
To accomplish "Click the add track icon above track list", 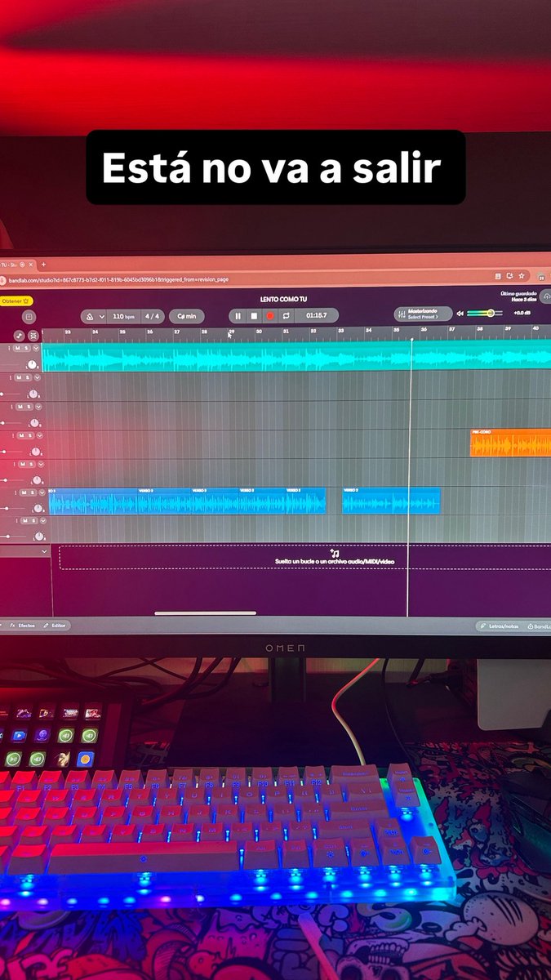I will coord(19,336).
